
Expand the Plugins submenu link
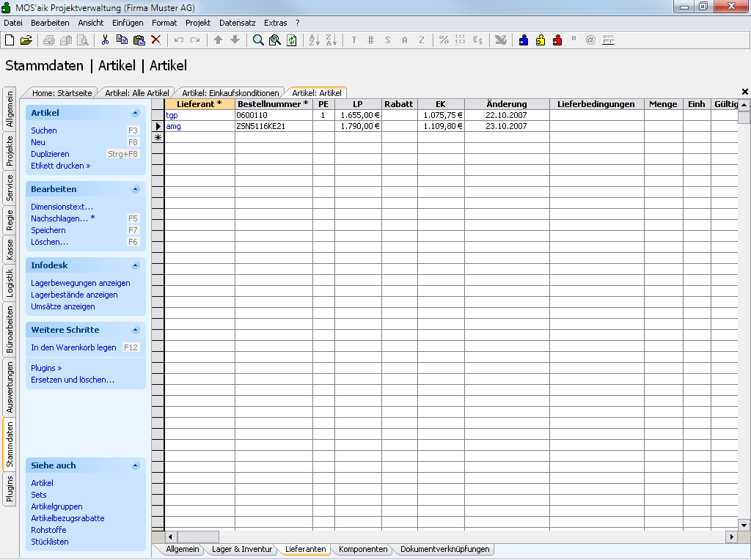pyautogui.click(x=46, y=368)
